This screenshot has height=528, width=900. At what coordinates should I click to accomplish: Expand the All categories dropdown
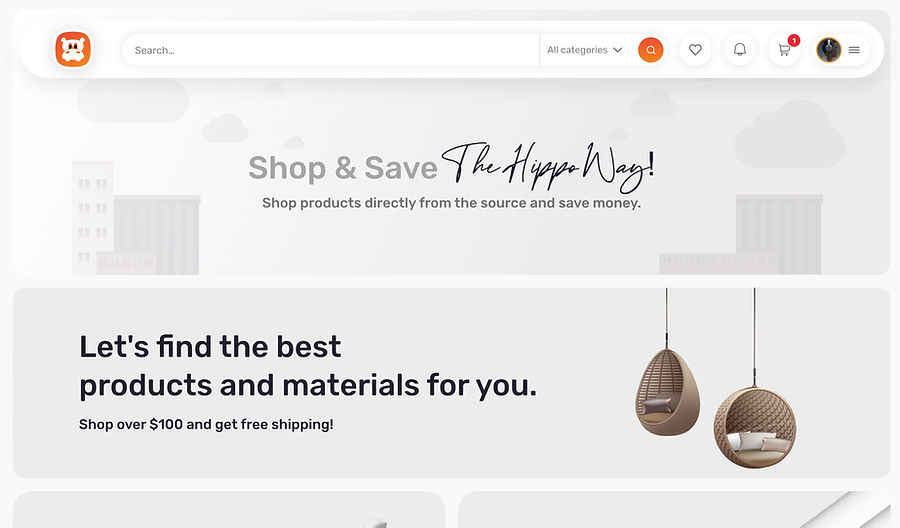[584, 50]
